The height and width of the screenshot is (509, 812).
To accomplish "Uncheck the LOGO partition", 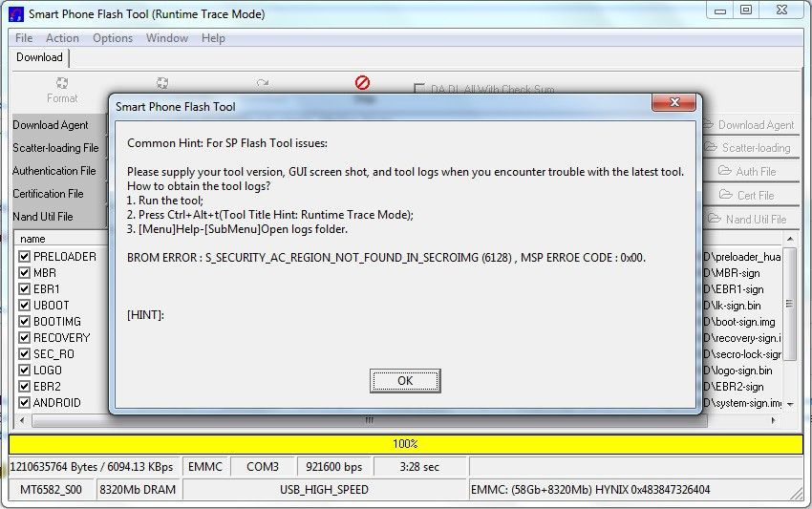I will tap(24, 371).
